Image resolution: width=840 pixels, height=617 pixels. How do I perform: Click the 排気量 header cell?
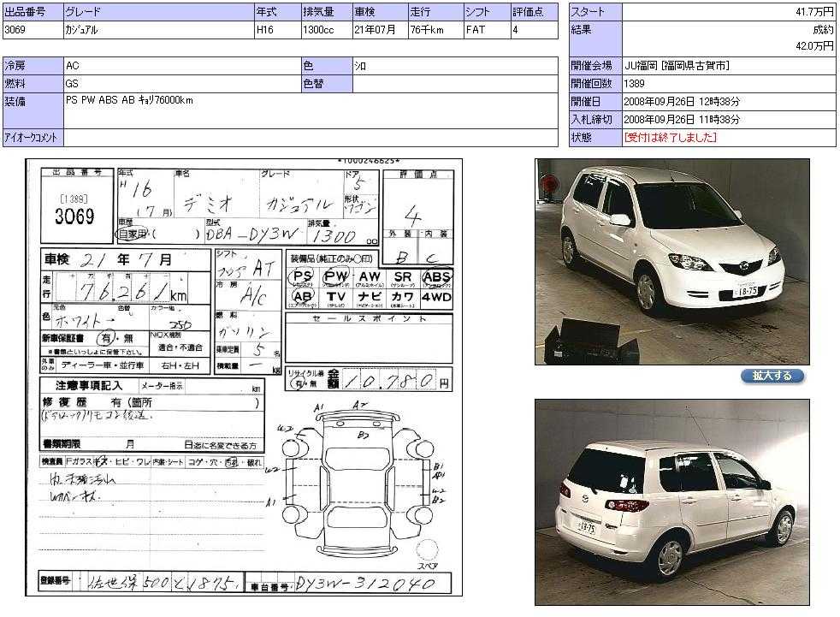(x=327, y=12)
